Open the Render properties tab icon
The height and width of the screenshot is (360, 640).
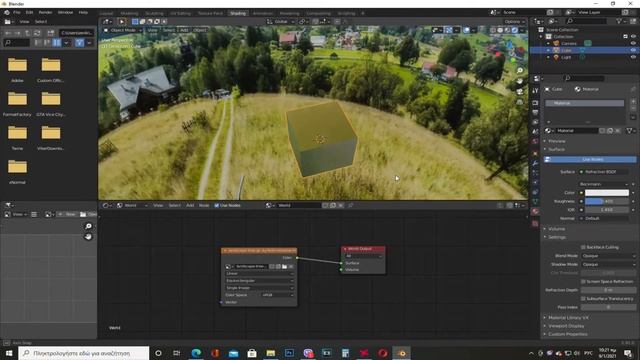point(535,103)
